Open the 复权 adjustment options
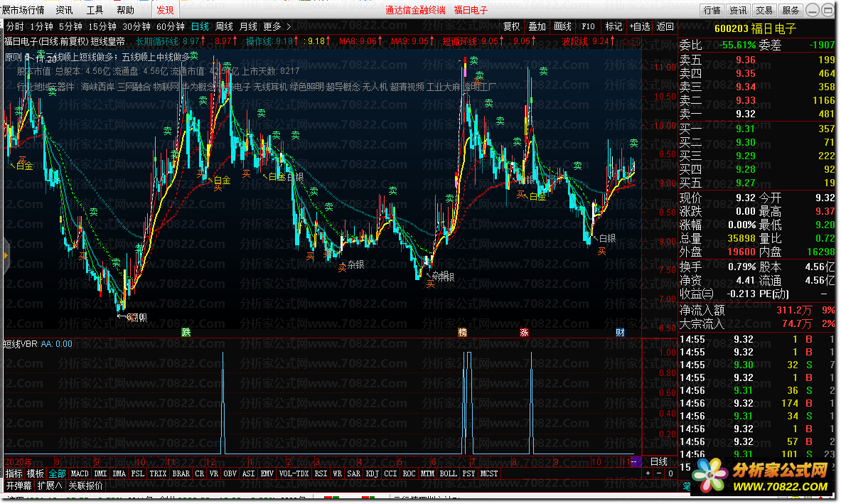Viewport: 841px width, 504px height. [x=511, y=26]
